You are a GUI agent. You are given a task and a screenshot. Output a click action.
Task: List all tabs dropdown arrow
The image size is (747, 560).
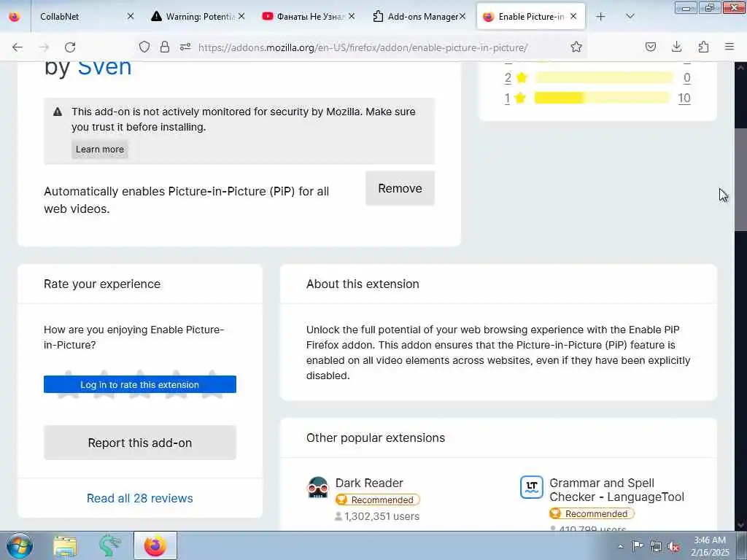tap(630, 17)
